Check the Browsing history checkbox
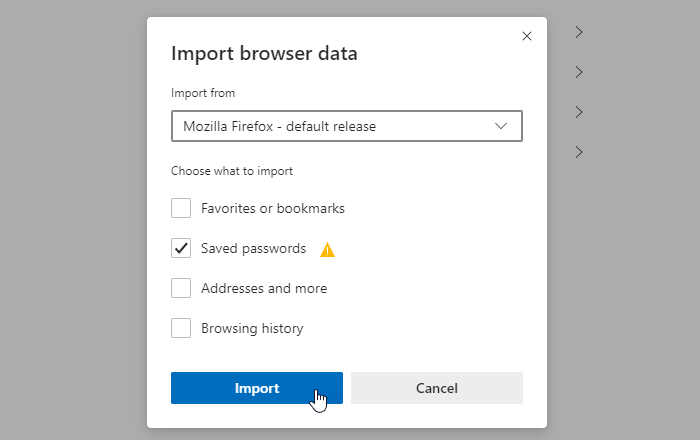The height and width of the screenshot is (440, 700). (x=181, y=328)
